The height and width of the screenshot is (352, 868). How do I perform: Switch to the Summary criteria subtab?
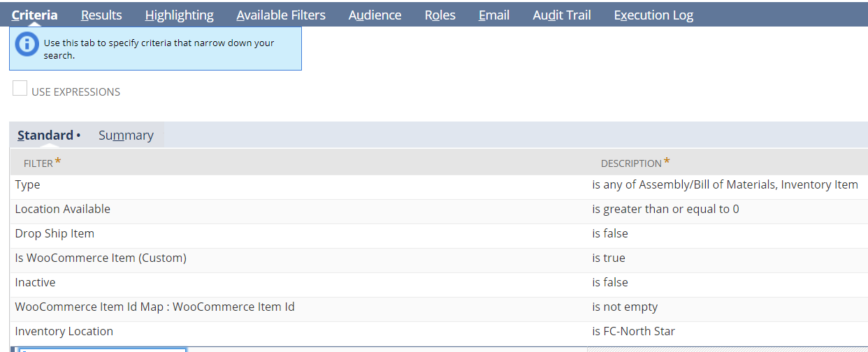pyautogui.click(x=126, y=135)
